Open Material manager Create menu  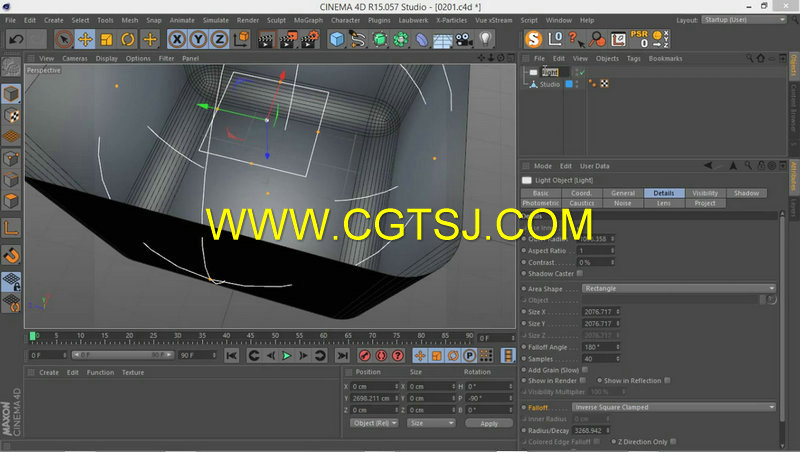click(49, 372)
